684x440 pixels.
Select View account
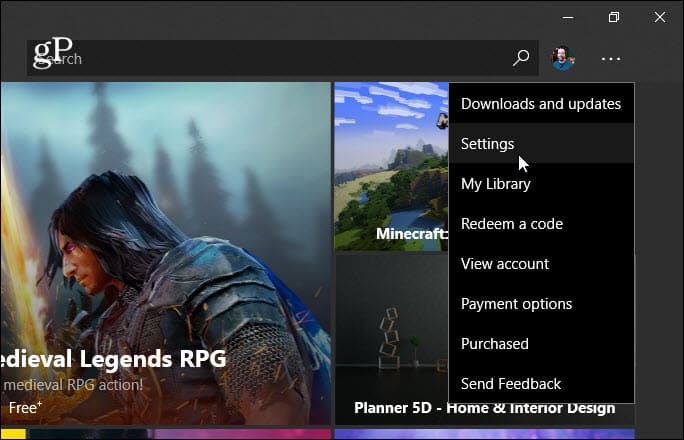pyautogui.click(x=541, y=264)
